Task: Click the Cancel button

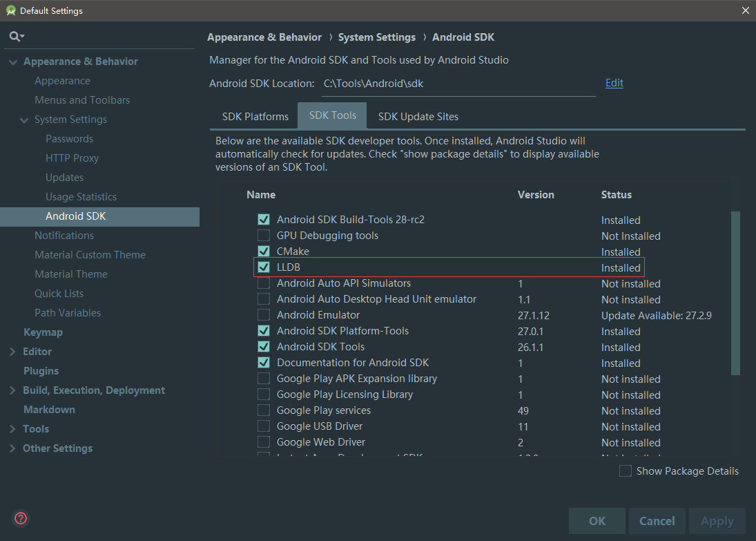Action: click(x=657, y=521)
